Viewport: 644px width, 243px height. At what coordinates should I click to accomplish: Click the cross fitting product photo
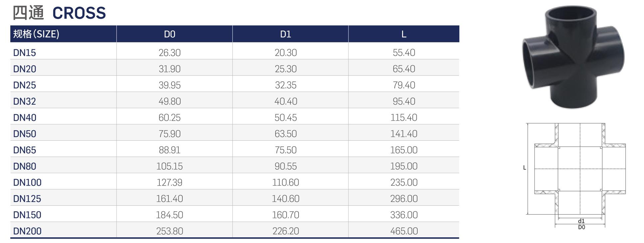[573, 57]
